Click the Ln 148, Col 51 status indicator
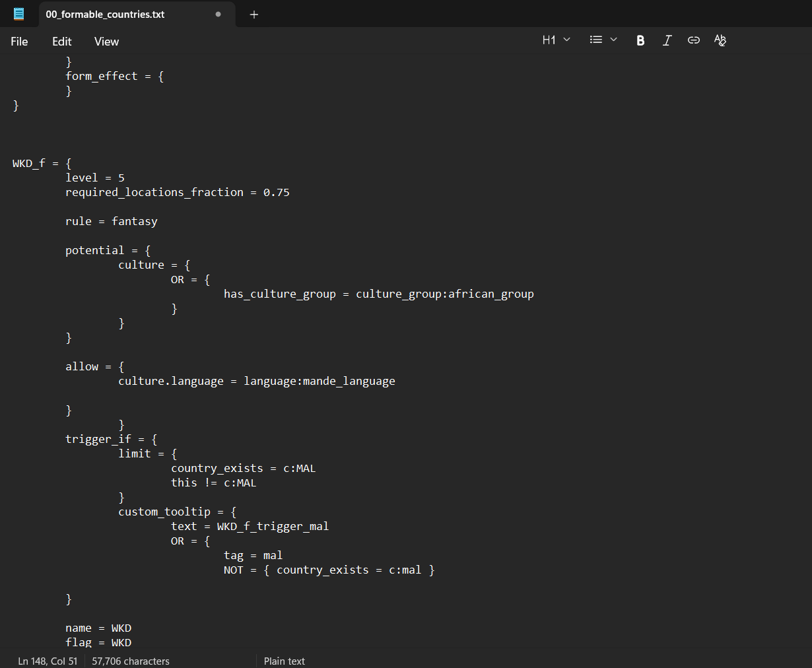812x668 pixels. pyautogui.click(x=48, y=661)
